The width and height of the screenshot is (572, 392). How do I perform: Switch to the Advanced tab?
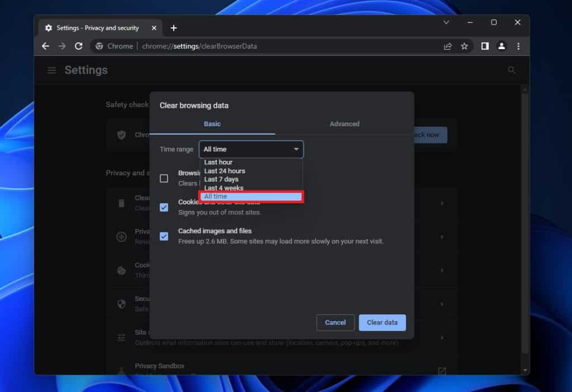click(x=344, y=124)
